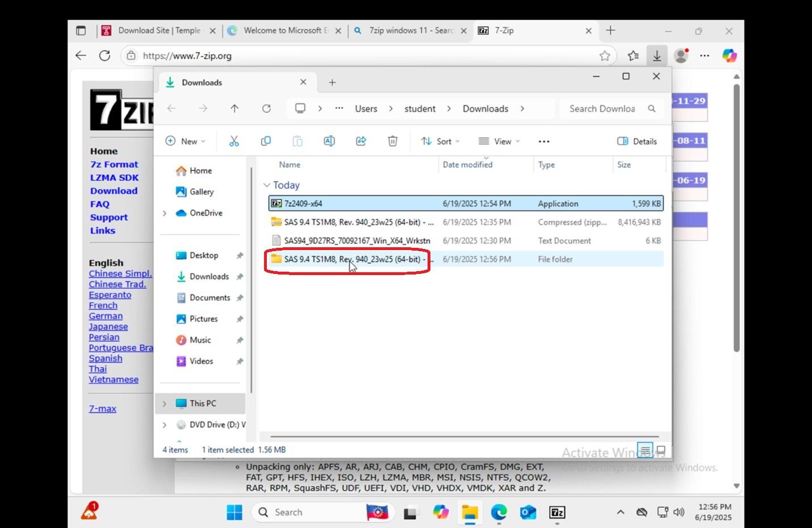
Task: Select the SAS 9.4 TS1M8 compressed zip file
Action: [x=466, y=222]
